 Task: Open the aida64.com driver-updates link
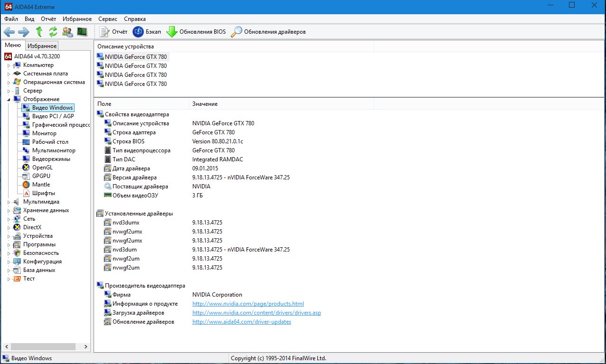pyautogui.click(x=241, y=322)
